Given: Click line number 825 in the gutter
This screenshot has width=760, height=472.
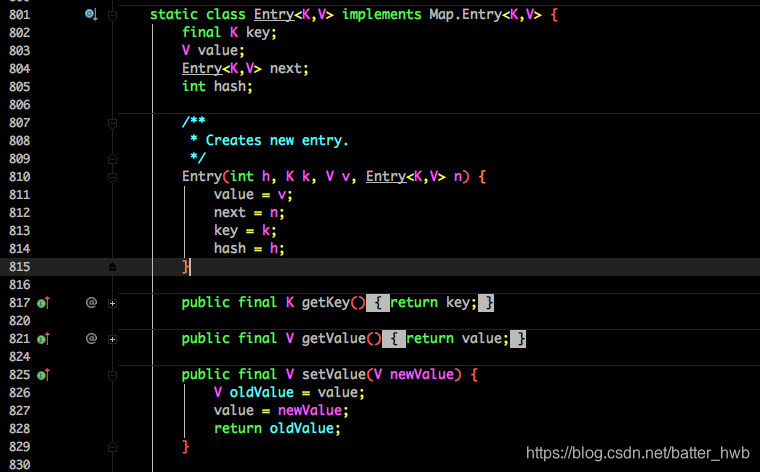Looking at the screenshot, I should point(19,375).
